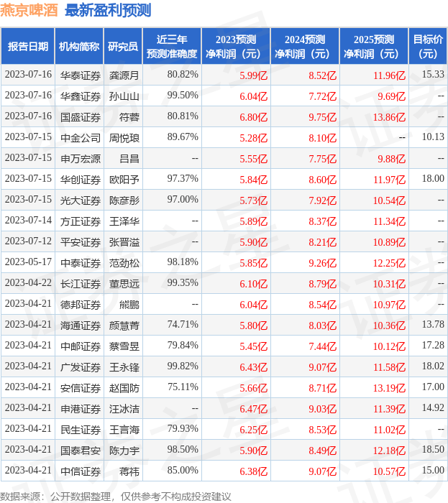The height and width of the screenshot is (503, 448).
Task: Click the 平安证券 institution cell
Action: (x=81, y=242)
